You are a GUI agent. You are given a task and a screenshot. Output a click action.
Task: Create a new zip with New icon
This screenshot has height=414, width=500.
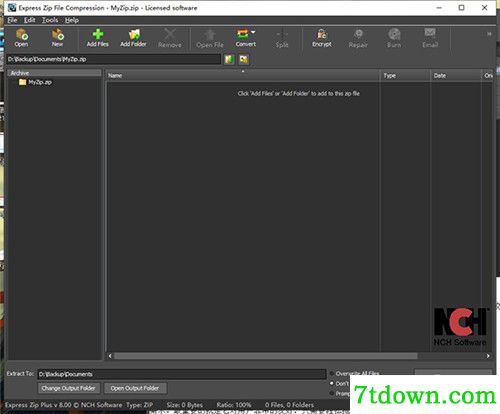57,38
